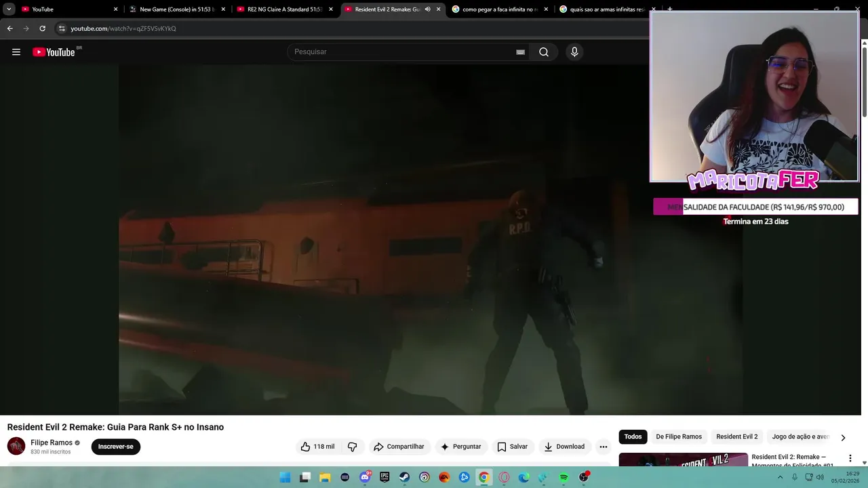868x488 pixels.
Task: Click the browser forward arrow
Action: [26, 28]
